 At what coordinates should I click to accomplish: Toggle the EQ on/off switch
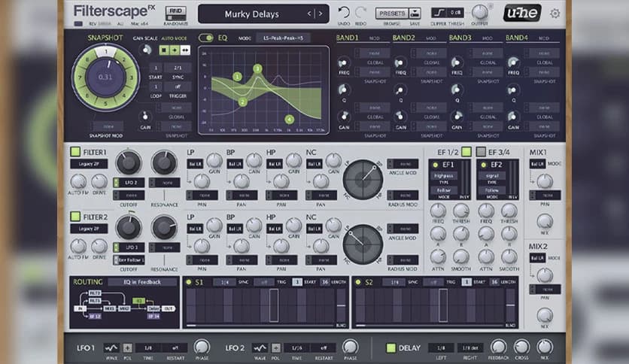(x=206, y=38)
